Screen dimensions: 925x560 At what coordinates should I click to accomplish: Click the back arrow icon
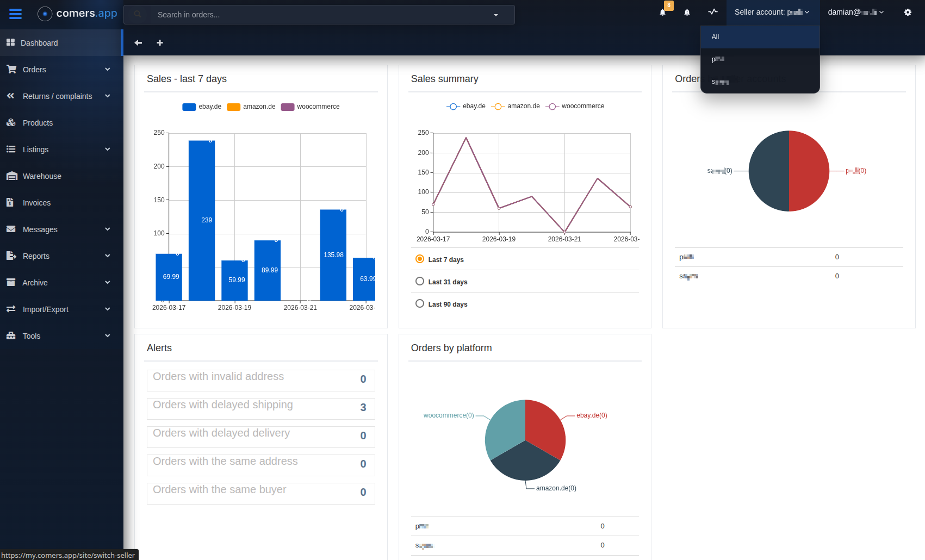(x=138, y=43)
